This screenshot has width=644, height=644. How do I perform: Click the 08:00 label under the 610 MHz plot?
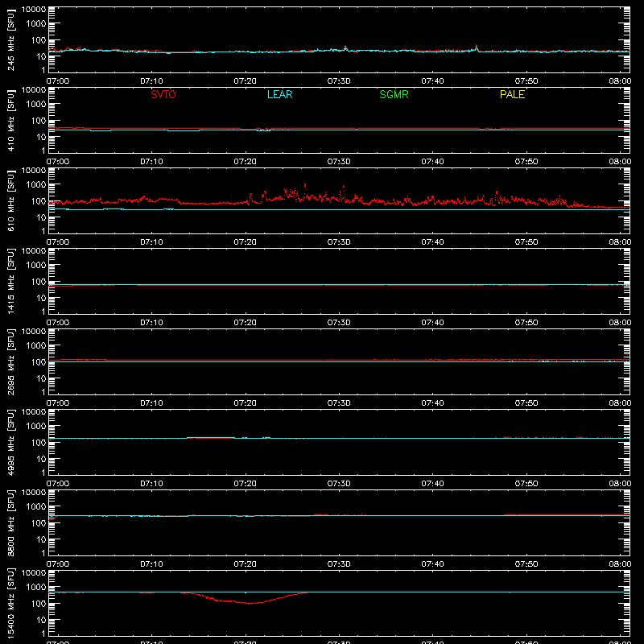tap(620, 242)
